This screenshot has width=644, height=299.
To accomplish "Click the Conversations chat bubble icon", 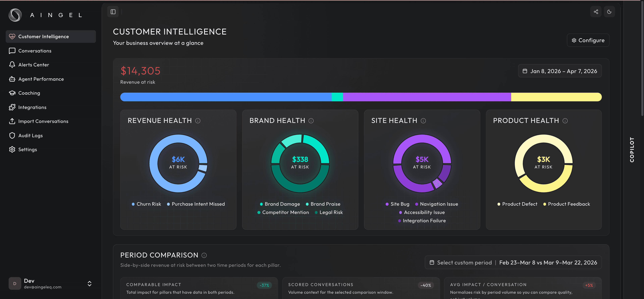I will coord(12,51).
